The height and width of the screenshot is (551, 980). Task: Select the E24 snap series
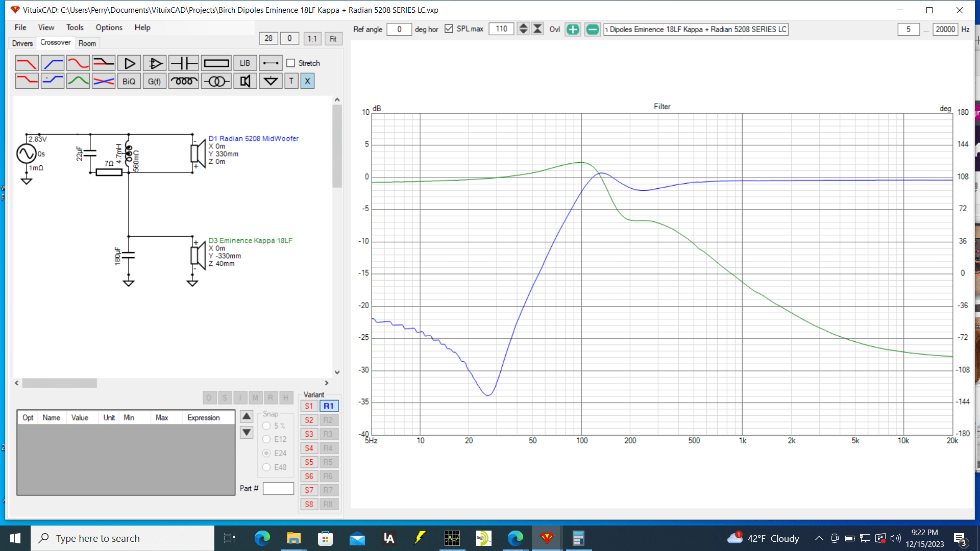[266, 453]
